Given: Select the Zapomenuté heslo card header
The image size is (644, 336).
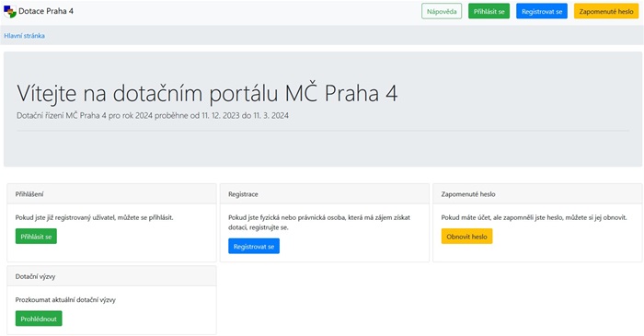Looking at the screenshot, I should click(x=537, y=194).
